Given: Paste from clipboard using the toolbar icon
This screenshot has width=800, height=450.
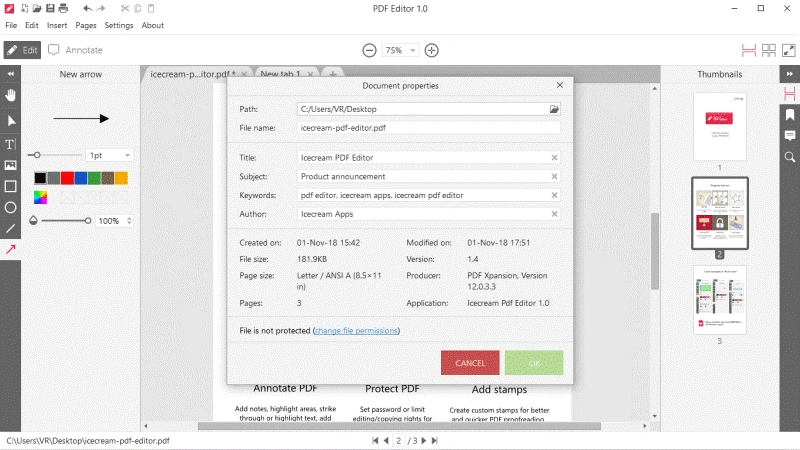Looking at the screenshot, I should click(151, 8).
